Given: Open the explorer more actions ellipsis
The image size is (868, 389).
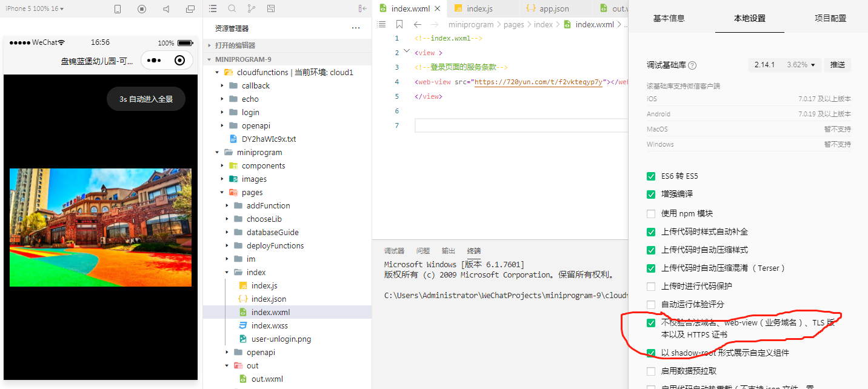Looking at the screenshot, I should [x=356, y=28].
